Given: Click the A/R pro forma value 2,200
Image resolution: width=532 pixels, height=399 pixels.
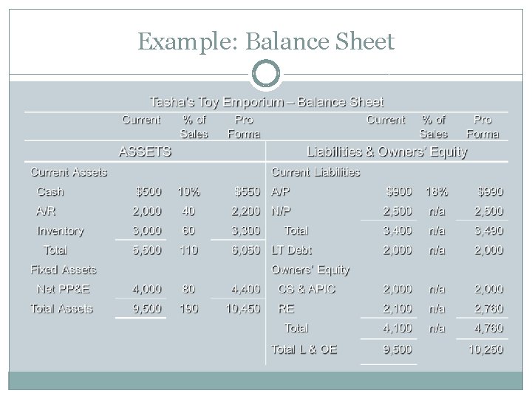Looking at the screenshot, I should 246,211.
